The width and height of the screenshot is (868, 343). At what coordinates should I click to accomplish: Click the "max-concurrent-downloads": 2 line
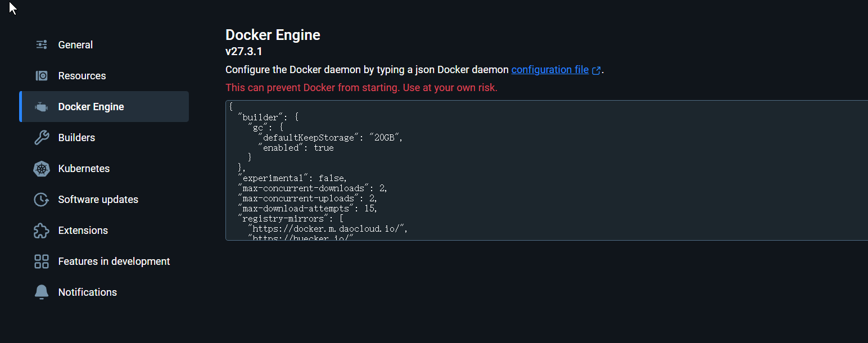click(313, 188)
